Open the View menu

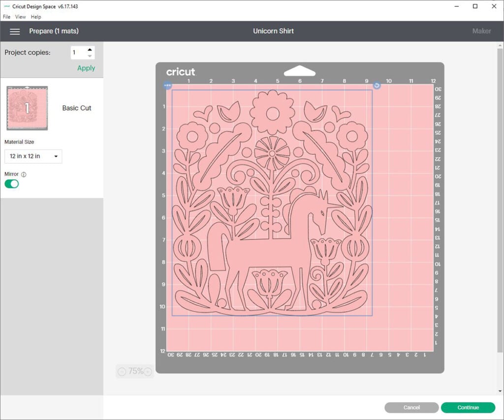[x=20, y=17]
